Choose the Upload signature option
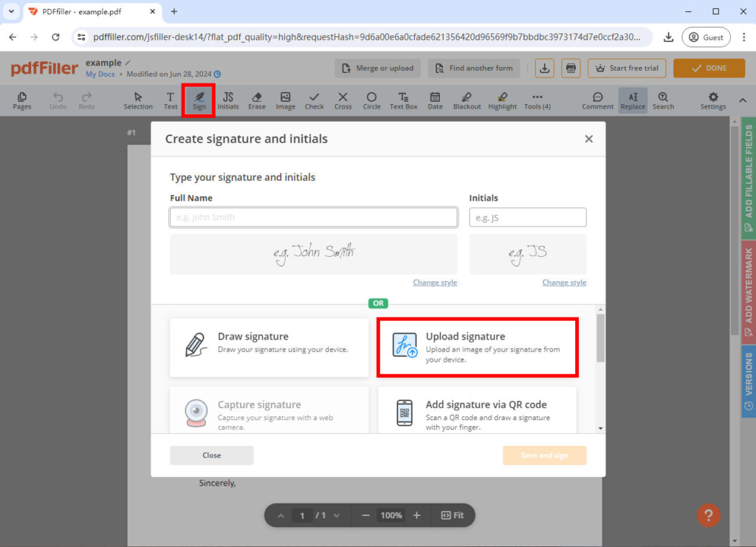This screenshot has width=756, height=547. [x=477, y=347]
